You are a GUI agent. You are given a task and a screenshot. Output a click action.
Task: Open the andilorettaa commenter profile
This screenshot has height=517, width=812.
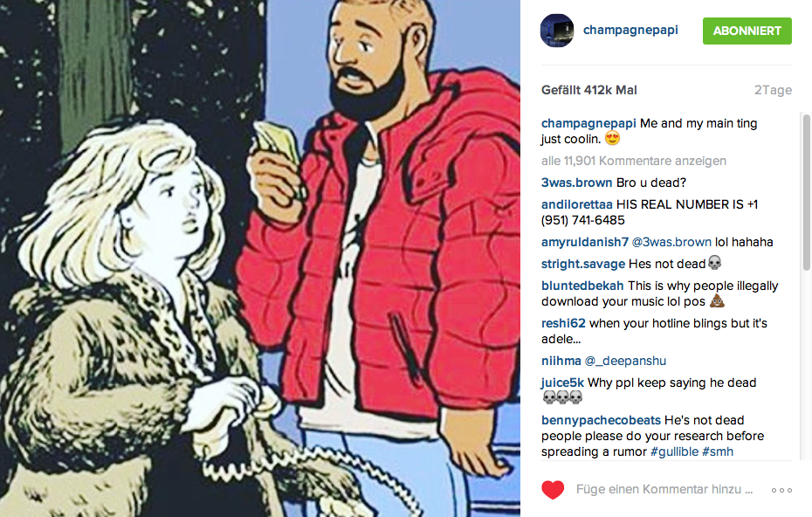(576, 204)
